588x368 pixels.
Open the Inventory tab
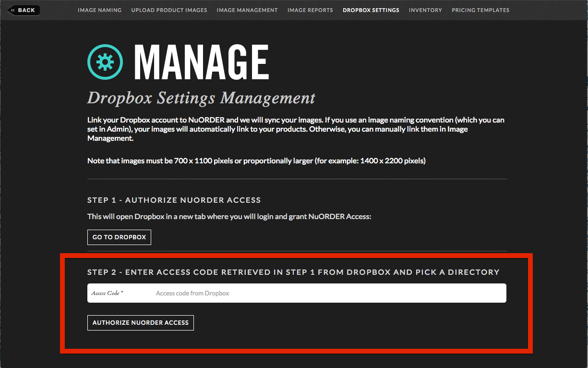(425, 10)
